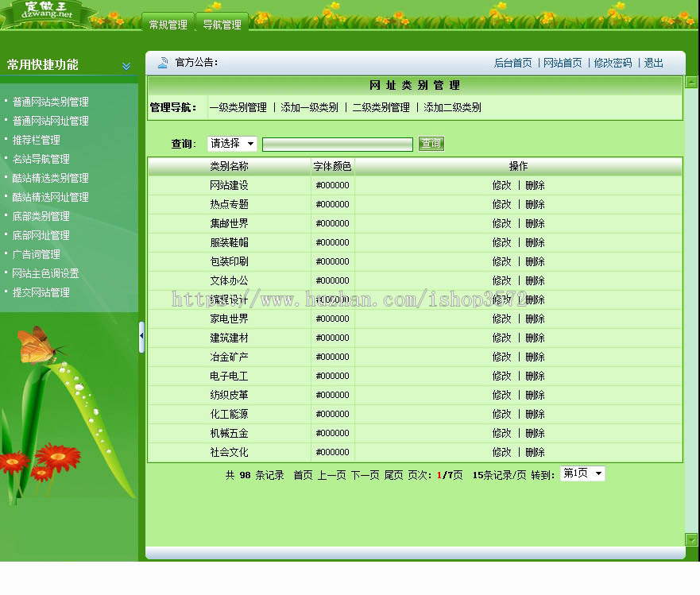This screenshot has height=595, width=700.
Task: Click 下一页 in the pagination bar
Action: [x=365, y=473]
